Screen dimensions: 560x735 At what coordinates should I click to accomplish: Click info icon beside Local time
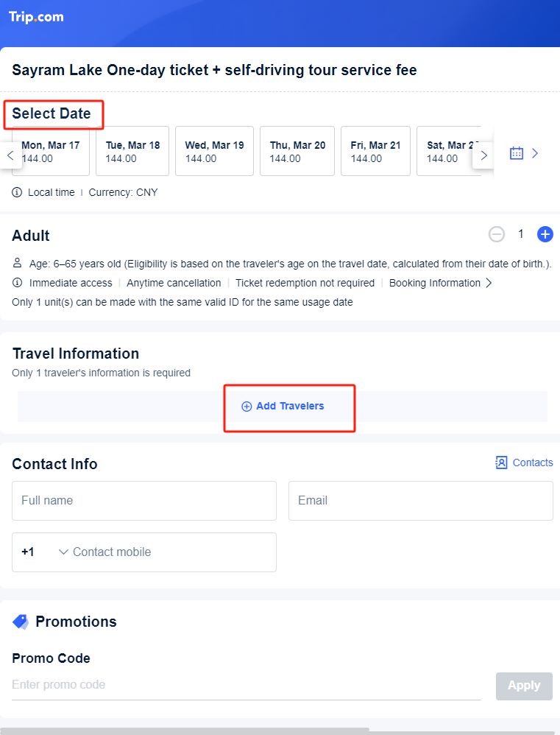(x=17, y=192)
